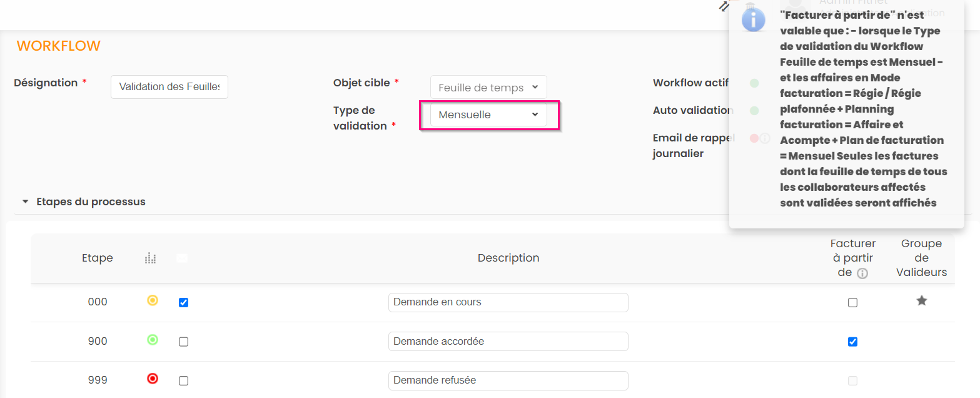The image size is (980, 398).
Task: Click the Demande accordée description field
Action: [508, 342]
